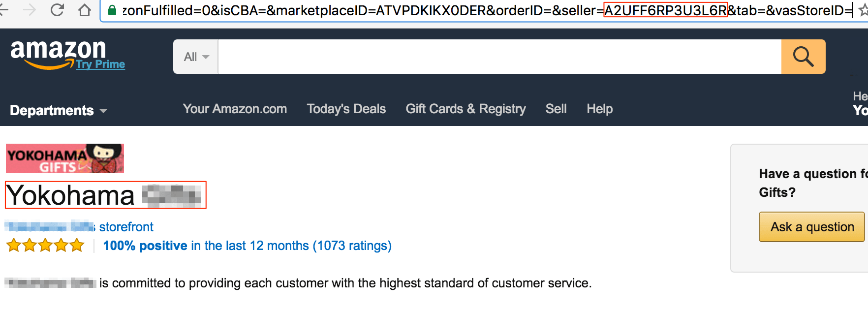Open the All search category dropdown
The height and width of the screenshot is (311, 868).
click(x=196, y=57)
